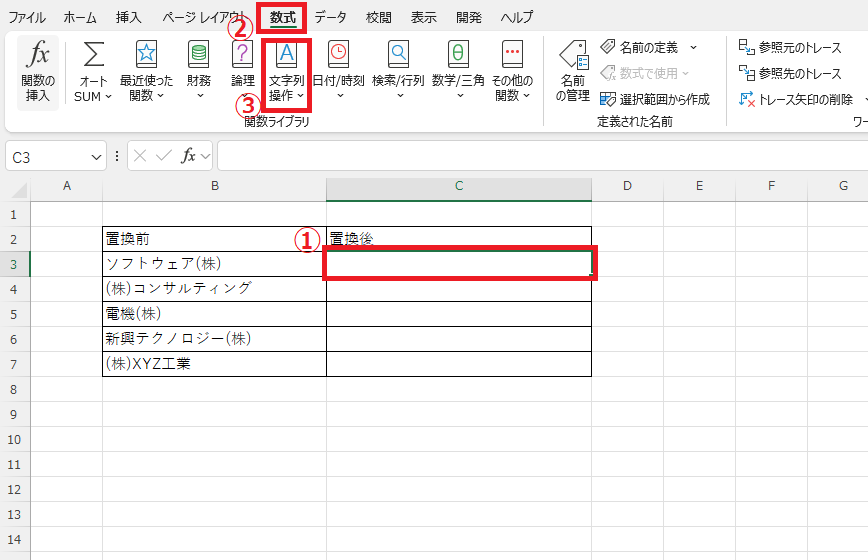The height and width of the screenshot is (560, 868).
Task: Click Remove Arrows (トレース矢印の削除)
Action: [796, 100]
